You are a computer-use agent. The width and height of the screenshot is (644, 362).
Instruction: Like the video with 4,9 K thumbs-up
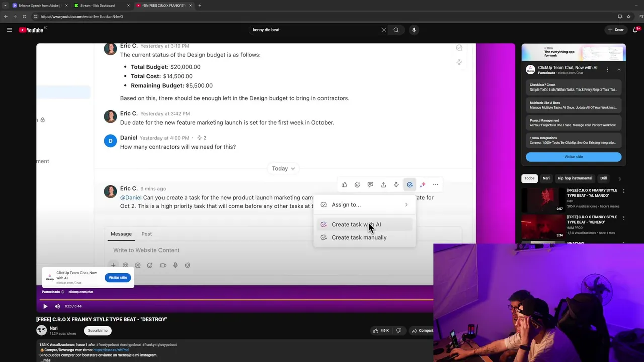[x=381, y=331]
